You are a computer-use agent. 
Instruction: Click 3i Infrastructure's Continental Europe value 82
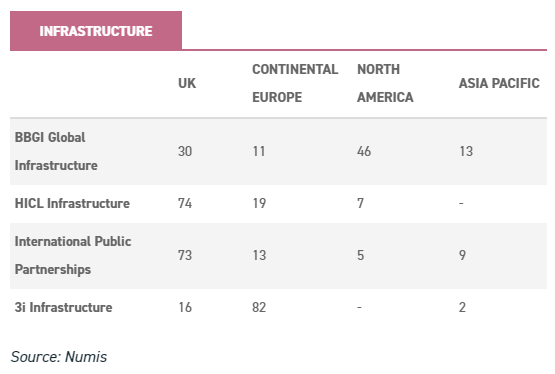259,307
